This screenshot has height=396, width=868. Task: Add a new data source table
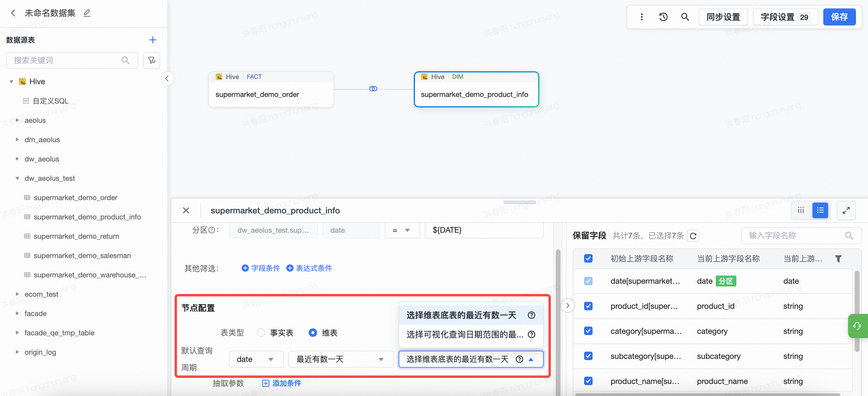(153, 40)
